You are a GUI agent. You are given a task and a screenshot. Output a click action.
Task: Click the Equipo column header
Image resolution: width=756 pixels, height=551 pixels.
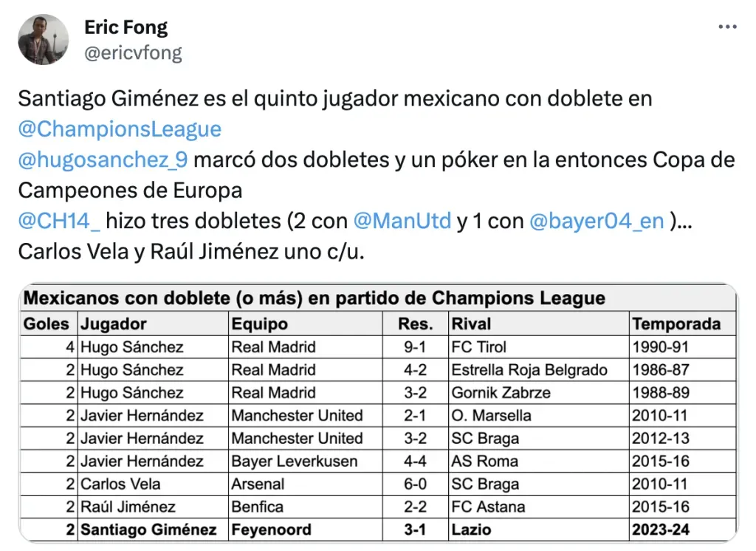point(259,324)
